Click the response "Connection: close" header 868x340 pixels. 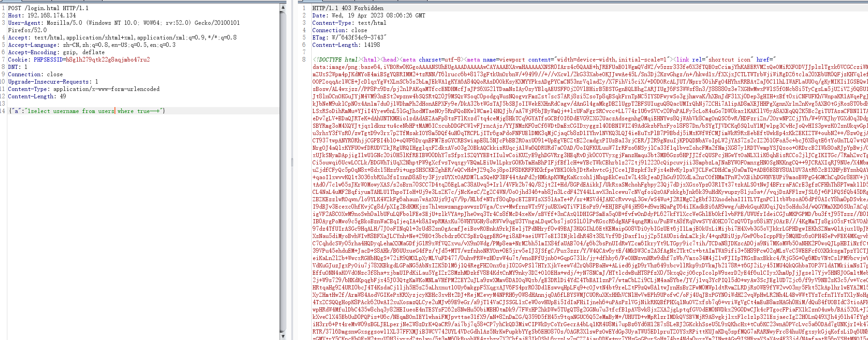click(x=340, y=30)
